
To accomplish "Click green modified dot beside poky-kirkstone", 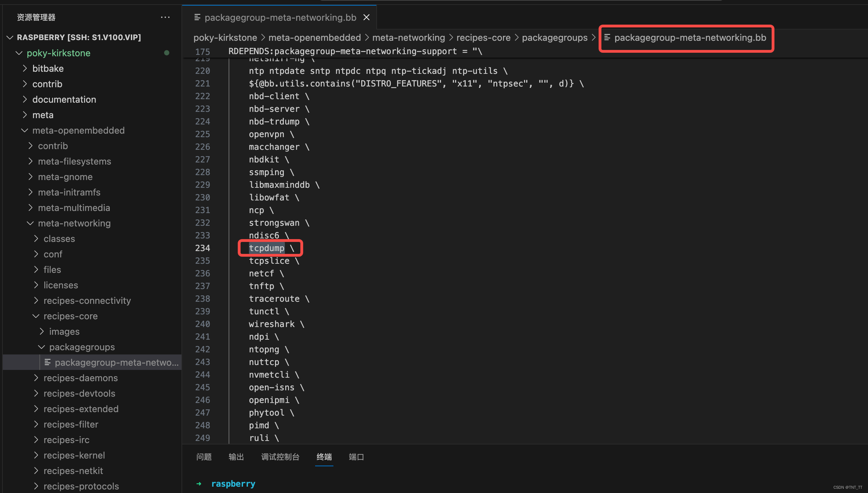I will click(167, 53).
